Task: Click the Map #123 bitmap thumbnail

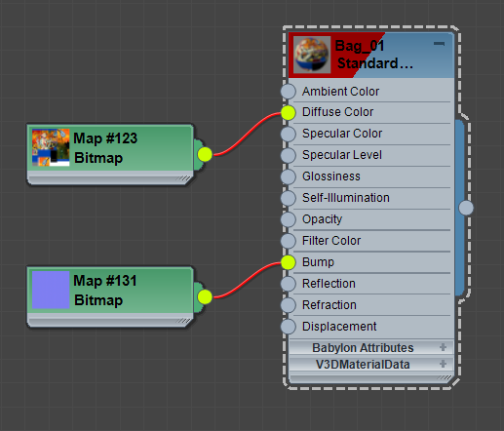Action: (x=51, y=147)
